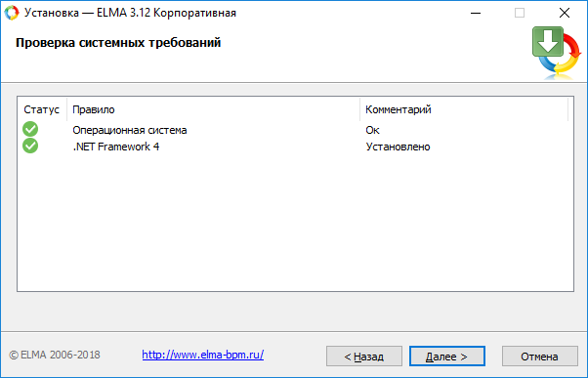Minimize the installer window
Image resolution: width=588 pixels, height=378 pixels.
click(476, 13)
